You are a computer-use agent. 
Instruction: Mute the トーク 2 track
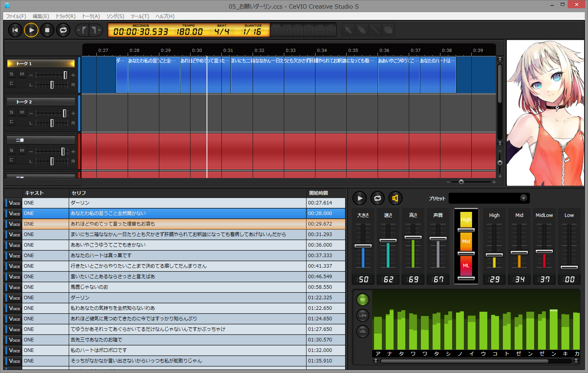click(x=22, y=112)
